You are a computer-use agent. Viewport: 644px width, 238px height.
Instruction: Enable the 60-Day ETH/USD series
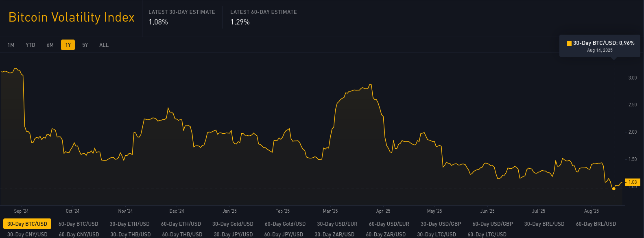181,224
